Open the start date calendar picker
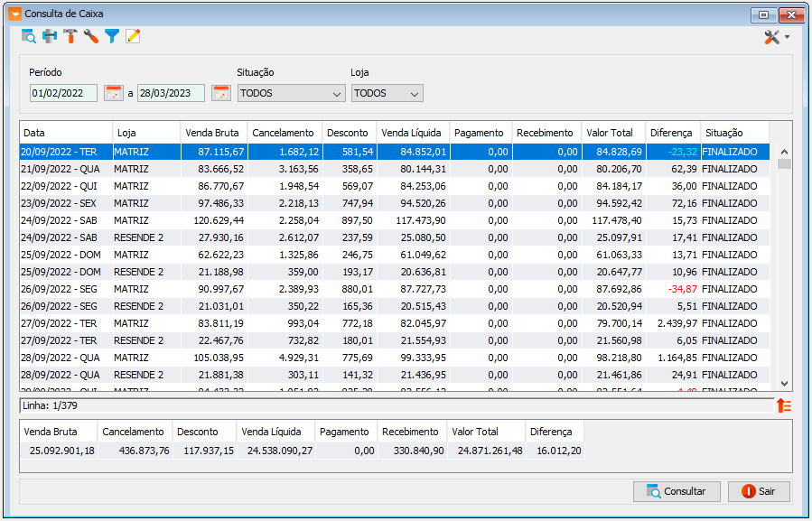 [x=114, y=93]
